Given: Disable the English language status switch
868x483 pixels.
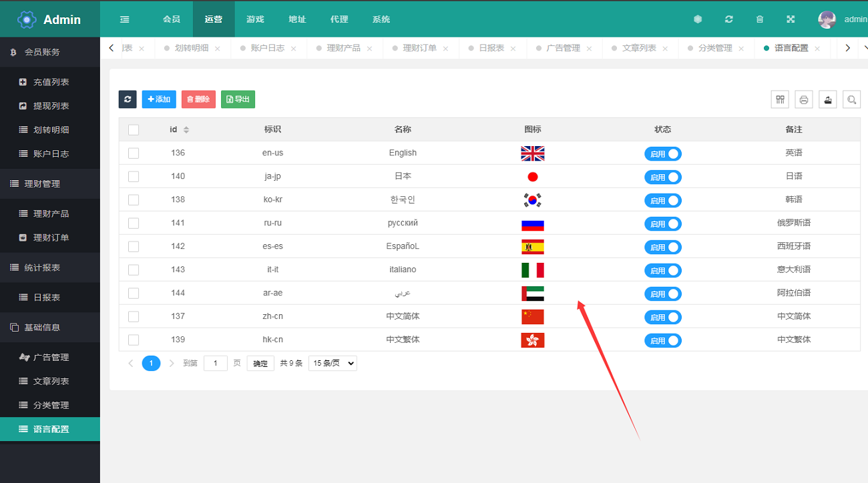Looking at the screenshot, I should coord(662,154).
